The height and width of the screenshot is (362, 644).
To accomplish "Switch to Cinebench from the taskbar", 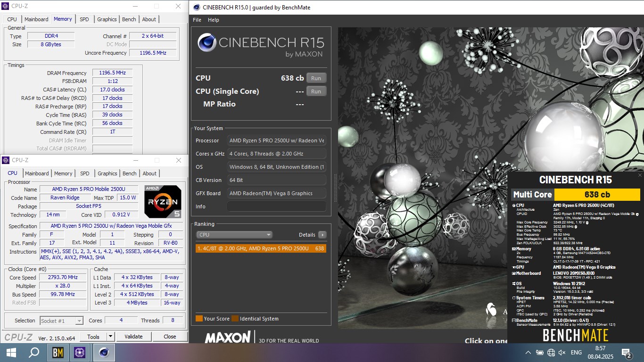I will [104, 353].
